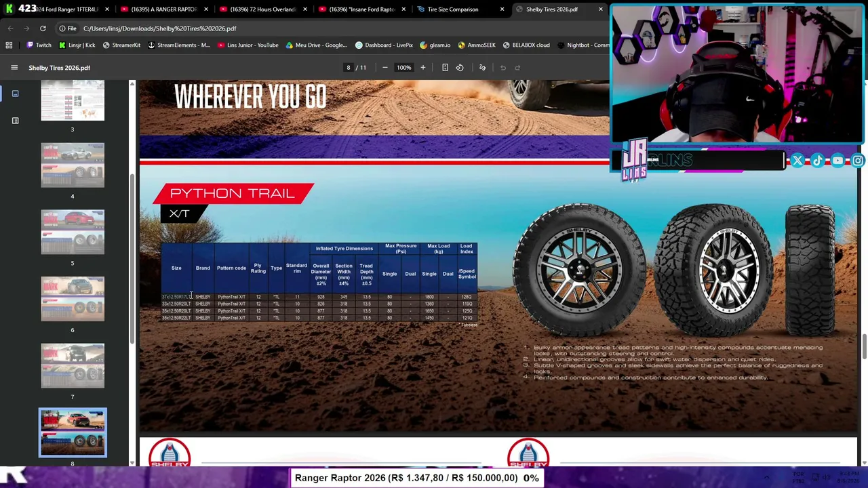This screenshot has height=488, width=868.
Task: Open the gleam.io bookmark
Action: 435,45
